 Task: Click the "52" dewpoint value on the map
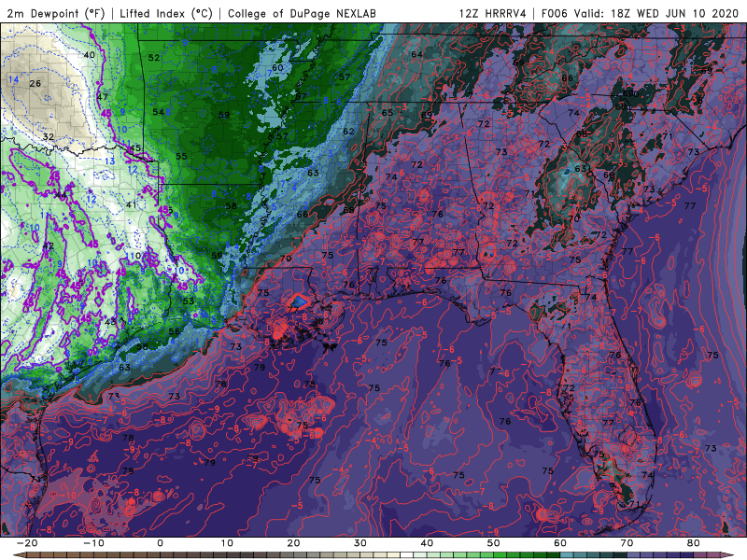click(154, 58)
